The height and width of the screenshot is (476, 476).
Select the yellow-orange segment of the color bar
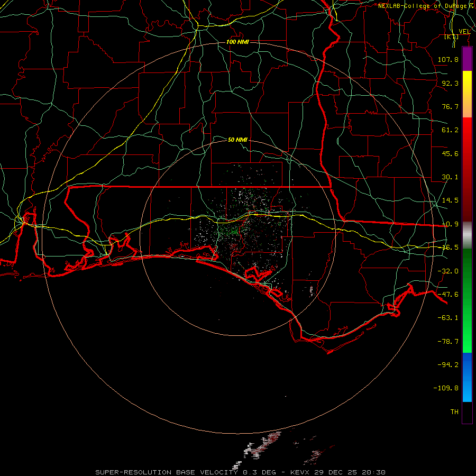coord(467,94)
